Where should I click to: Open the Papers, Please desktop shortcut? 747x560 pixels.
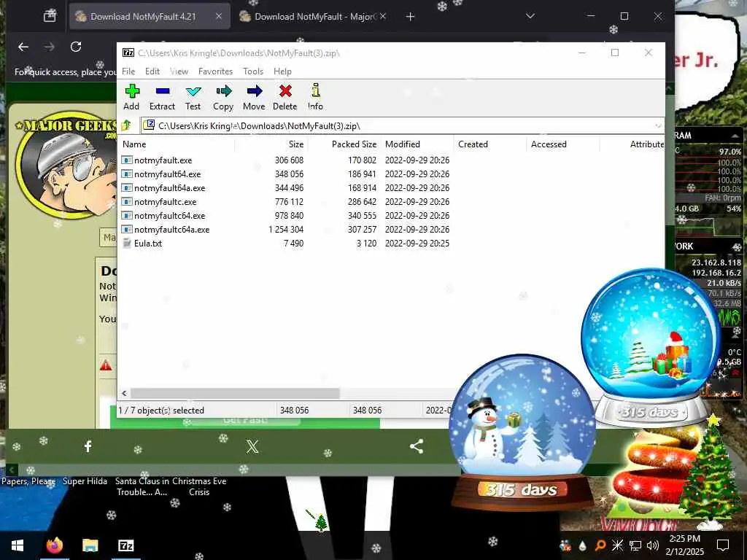[x=28, y=481]
